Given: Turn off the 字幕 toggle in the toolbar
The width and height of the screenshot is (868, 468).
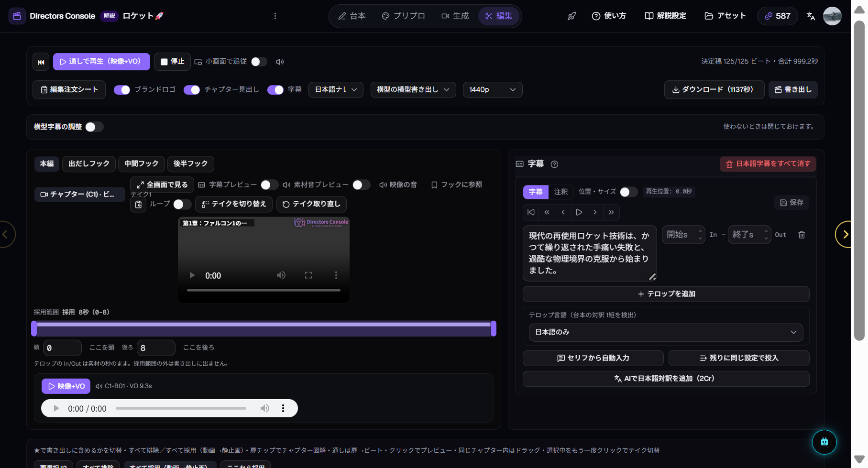Looking at the screenshot, I should click(275, 90).
